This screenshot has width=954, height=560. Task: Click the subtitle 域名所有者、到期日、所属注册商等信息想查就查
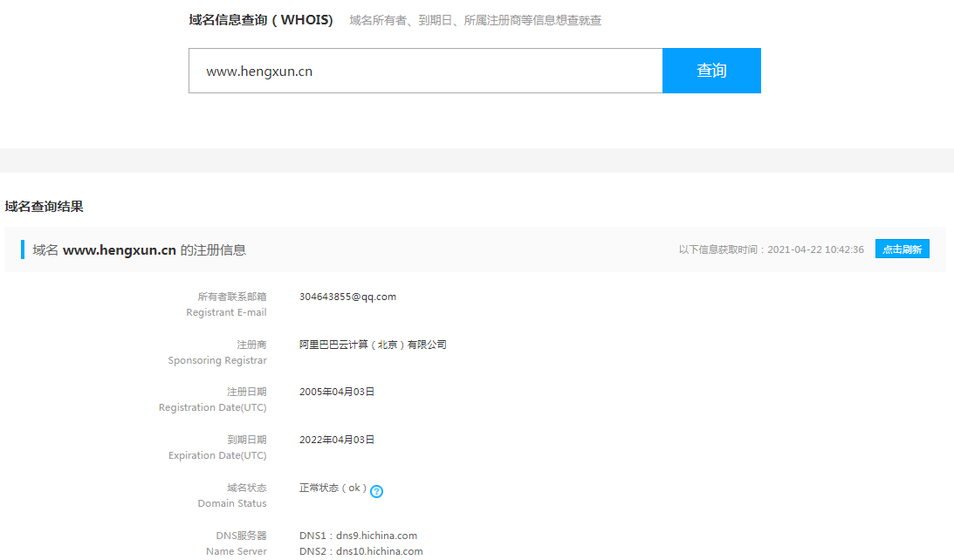tap(474, 20)
